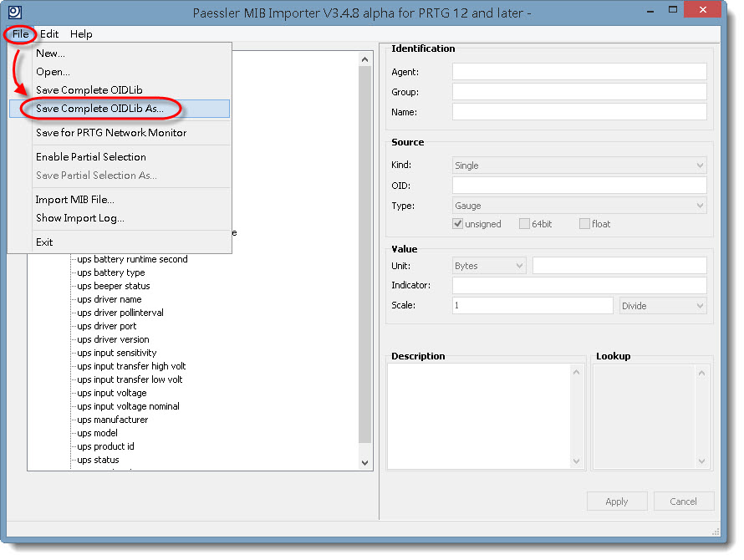Select 'ups manufacturer' tree item

click(x=113, y=420)
